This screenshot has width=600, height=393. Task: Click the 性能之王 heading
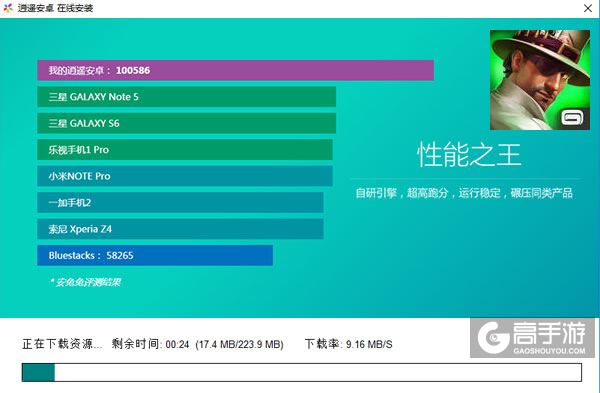tap(469, 155)
